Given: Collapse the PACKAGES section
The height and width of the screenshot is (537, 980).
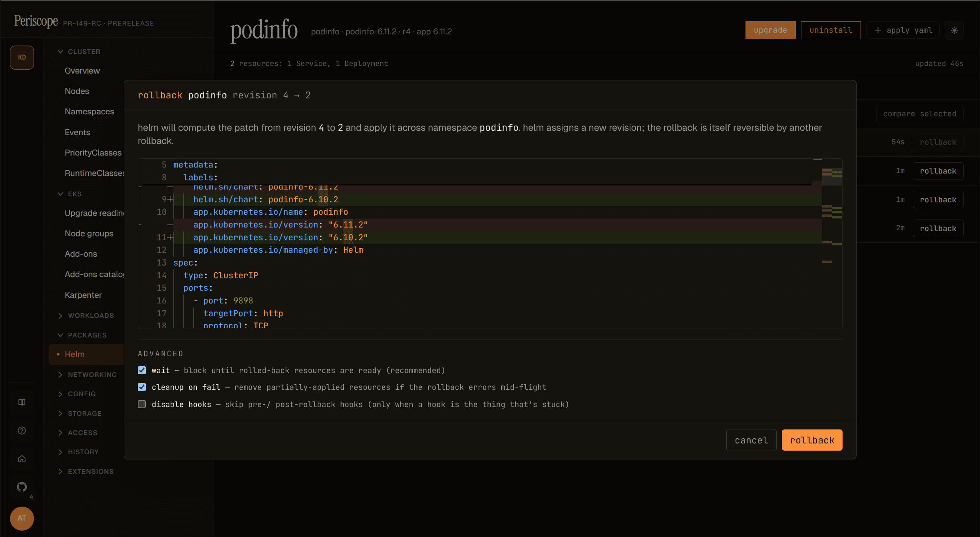Looking at the screenshot, I should pos(82,335).
